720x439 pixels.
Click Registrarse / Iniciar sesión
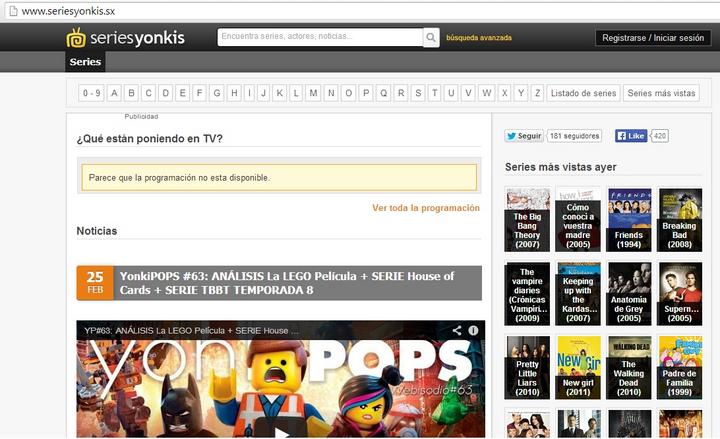pos(654,38)
